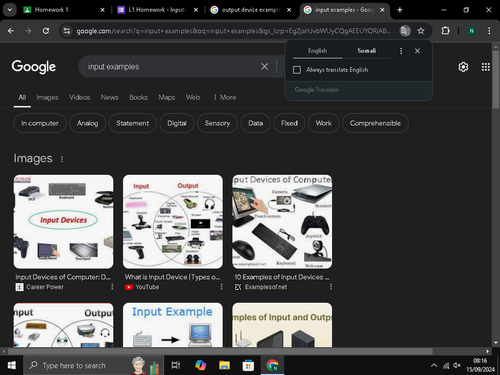
Task: Open the Maps search tab
Action: (x=167, y=97)
